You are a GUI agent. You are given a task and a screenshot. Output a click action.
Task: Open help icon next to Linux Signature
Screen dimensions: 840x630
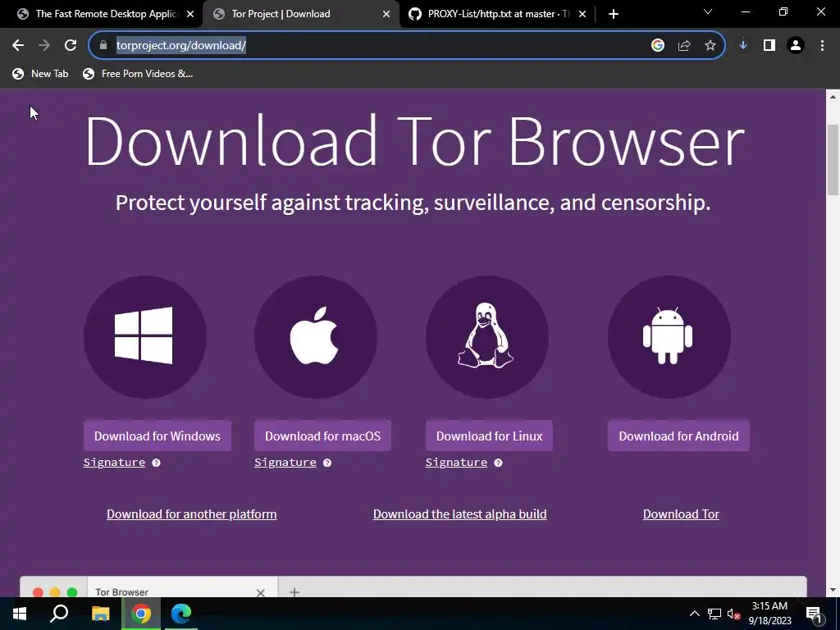pos(498,463)
